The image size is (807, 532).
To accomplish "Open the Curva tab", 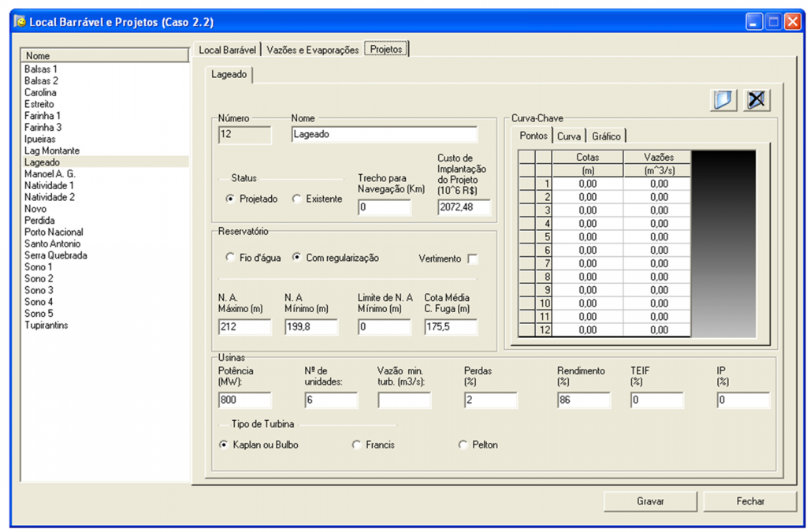I will 568,136.
